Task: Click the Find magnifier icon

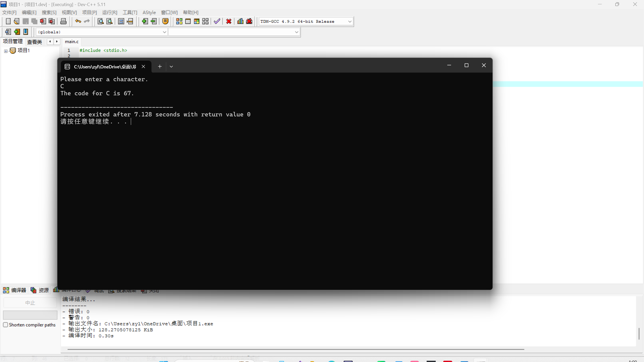Action: click(x=101, y=21)
